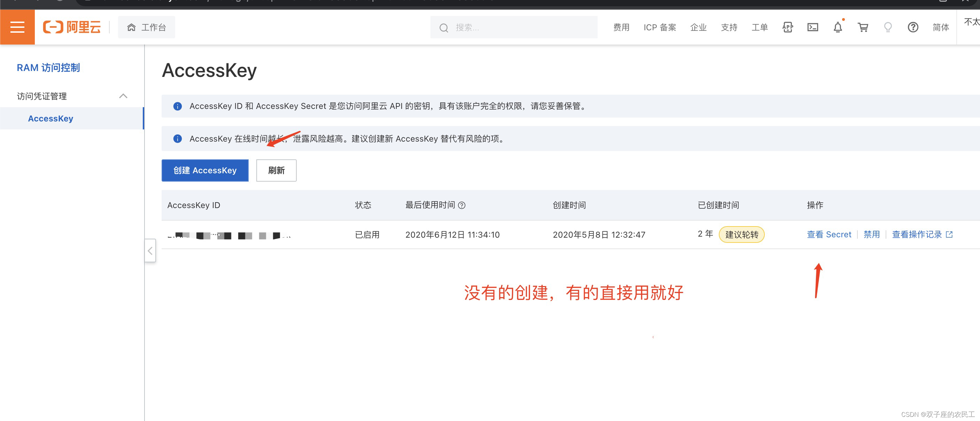Click the search magnifier icon
This screenshot has height=421, width=980.
[444, 28]
